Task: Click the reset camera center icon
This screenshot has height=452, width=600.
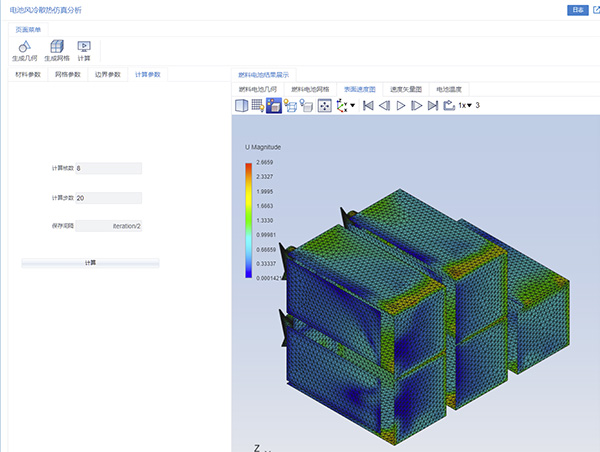Action: point(324,105)
